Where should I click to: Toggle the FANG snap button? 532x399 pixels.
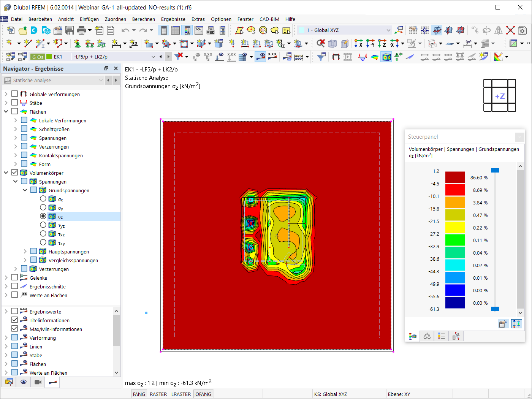pyautogui.click(x=139, y=394)
